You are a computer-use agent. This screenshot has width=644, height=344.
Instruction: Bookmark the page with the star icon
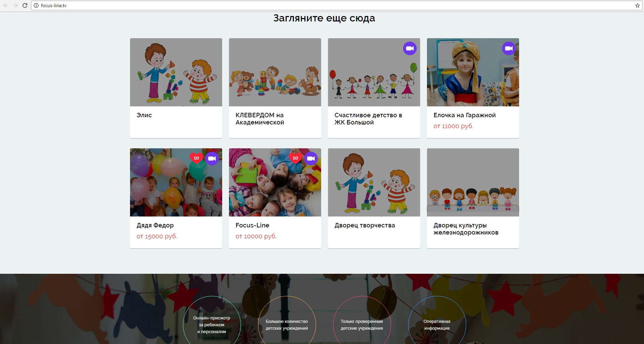click(637, 5)
